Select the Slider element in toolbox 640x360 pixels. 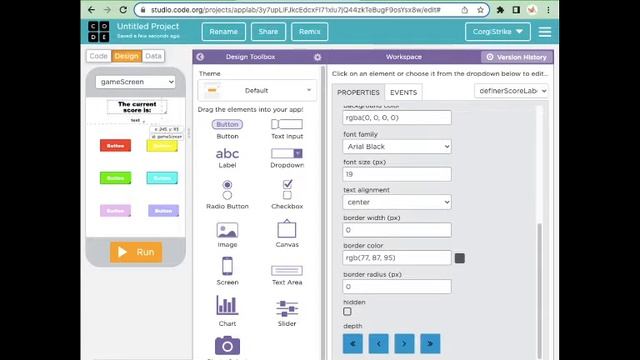click(287, 313)
